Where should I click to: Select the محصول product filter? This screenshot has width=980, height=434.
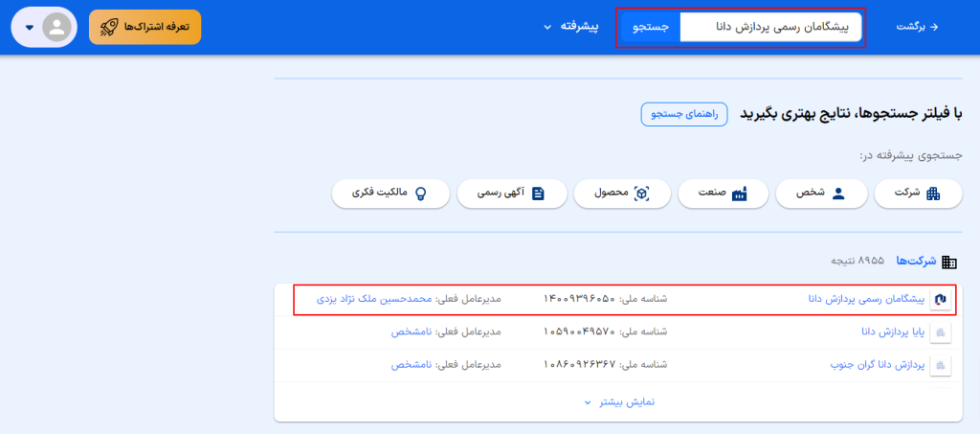click(x=622, y=194)
